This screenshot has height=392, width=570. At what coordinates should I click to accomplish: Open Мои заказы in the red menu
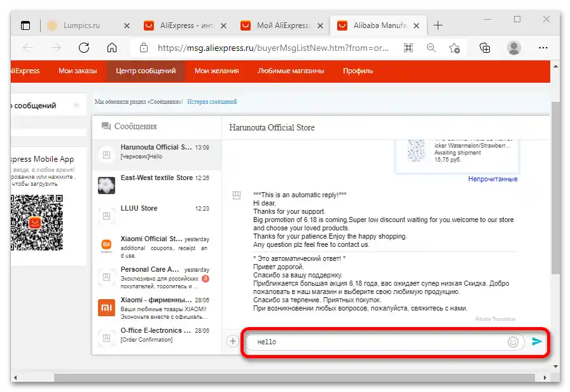tap(78, 71)
